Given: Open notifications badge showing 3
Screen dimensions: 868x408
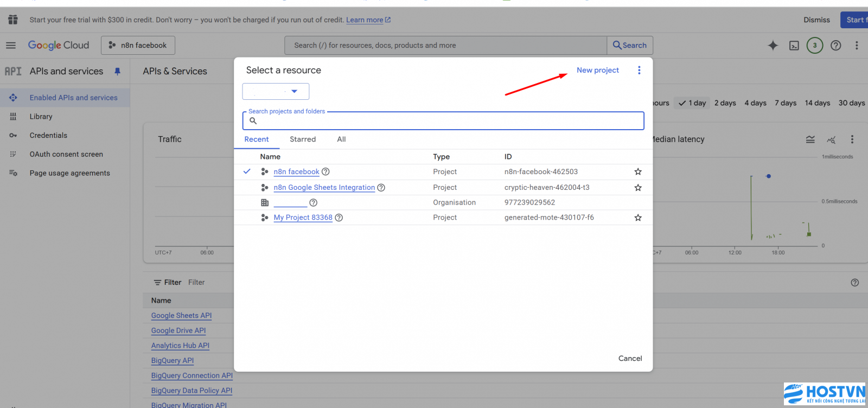Looking at the screenshot, I should pyautogui.click(x=815, y=46).
